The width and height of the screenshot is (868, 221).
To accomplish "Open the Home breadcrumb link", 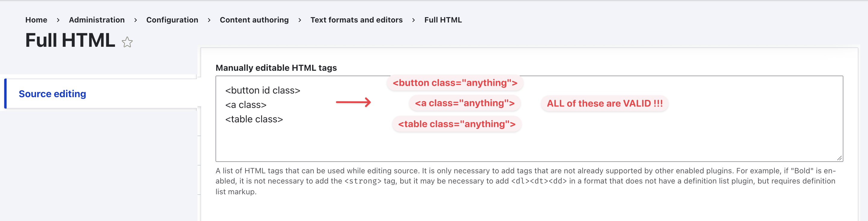I will coord(36,20).
